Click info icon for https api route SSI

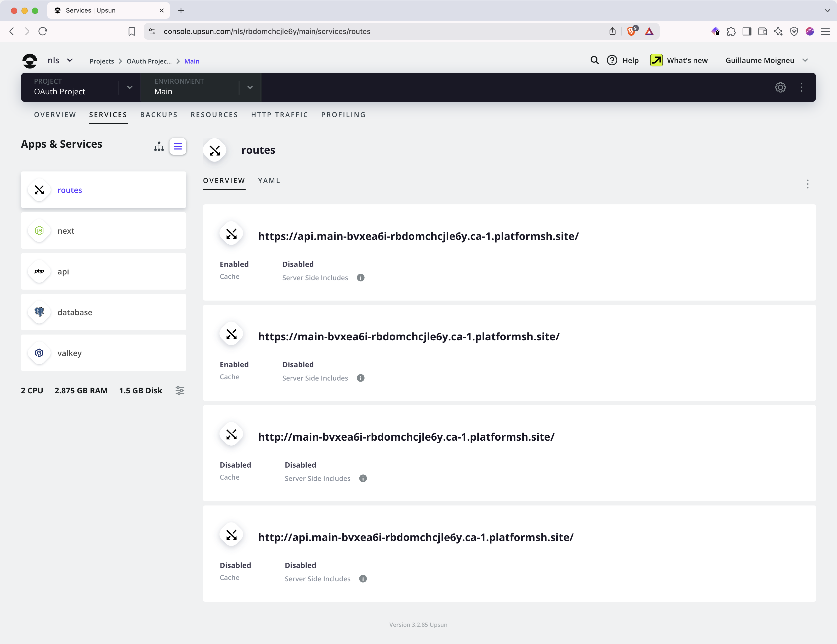coord(361,278)
